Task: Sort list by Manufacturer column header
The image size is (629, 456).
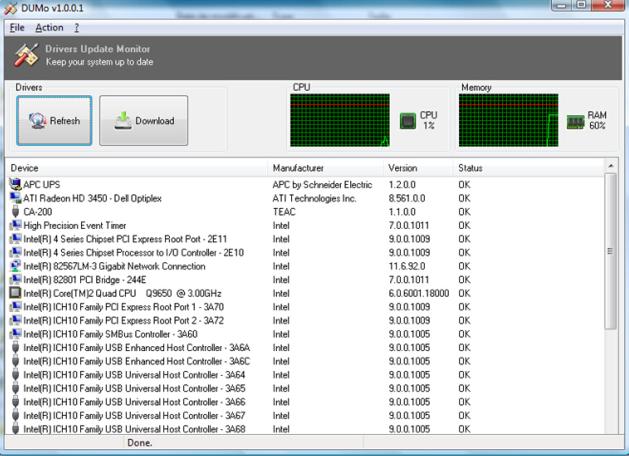Action: (298, 168)
